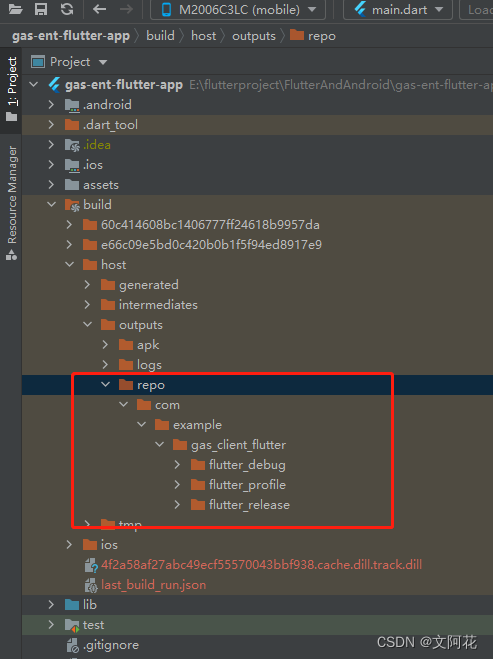Select the .android folder icon
Viewport: 493px width, 659px height.
[x=72, y=105]
